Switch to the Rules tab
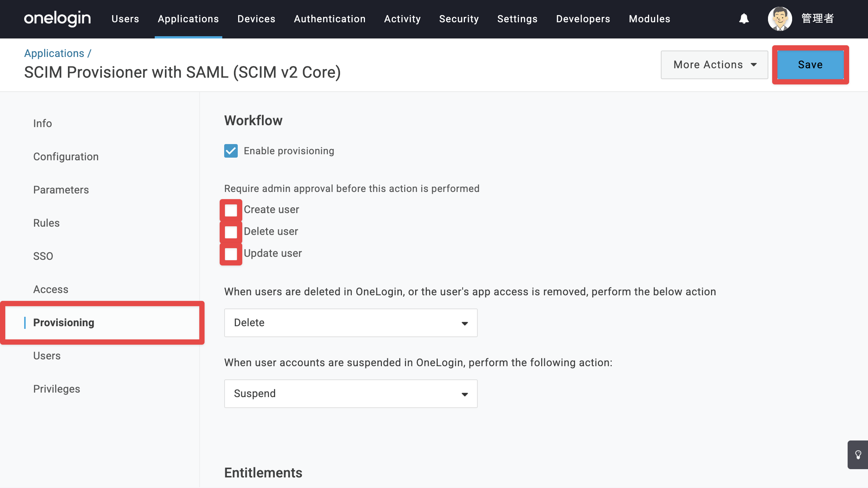 46,223
